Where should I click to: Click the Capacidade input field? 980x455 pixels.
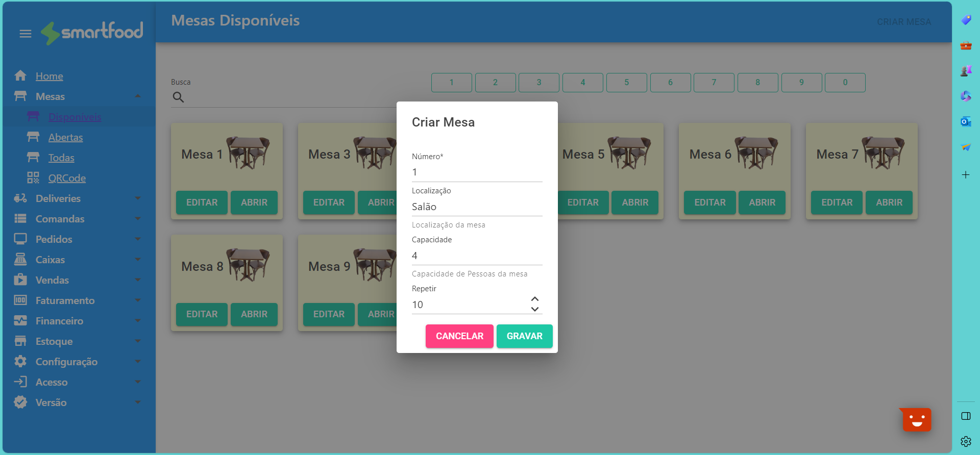pos(476,256)
